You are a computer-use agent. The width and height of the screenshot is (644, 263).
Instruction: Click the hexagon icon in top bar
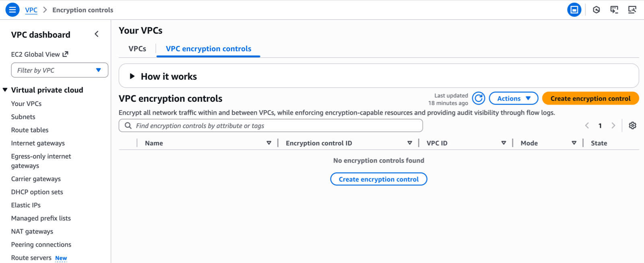(x=596, y=10)
